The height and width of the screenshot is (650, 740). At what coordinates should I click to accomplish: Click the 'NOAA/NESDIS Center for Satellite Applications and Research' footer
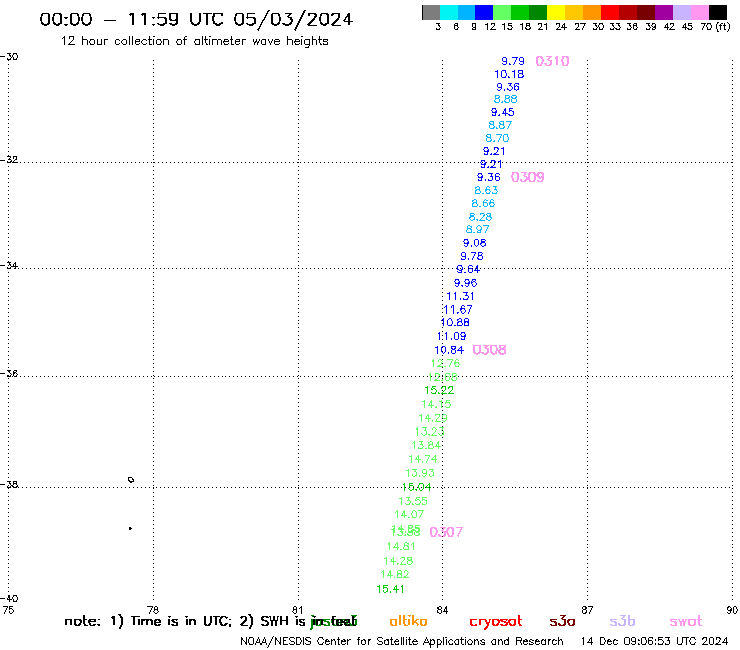402,642
